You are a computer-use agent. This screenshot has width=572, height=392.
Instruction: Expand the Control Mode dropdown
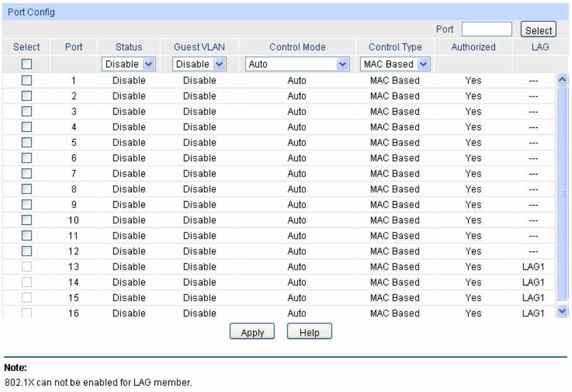point(297,64)
